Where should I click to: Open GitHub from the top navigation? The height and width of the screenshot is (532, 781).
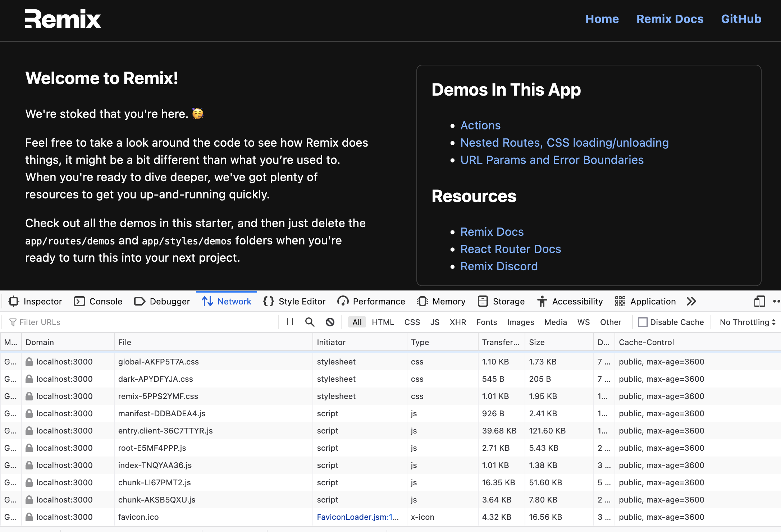[x=741, y=19]
